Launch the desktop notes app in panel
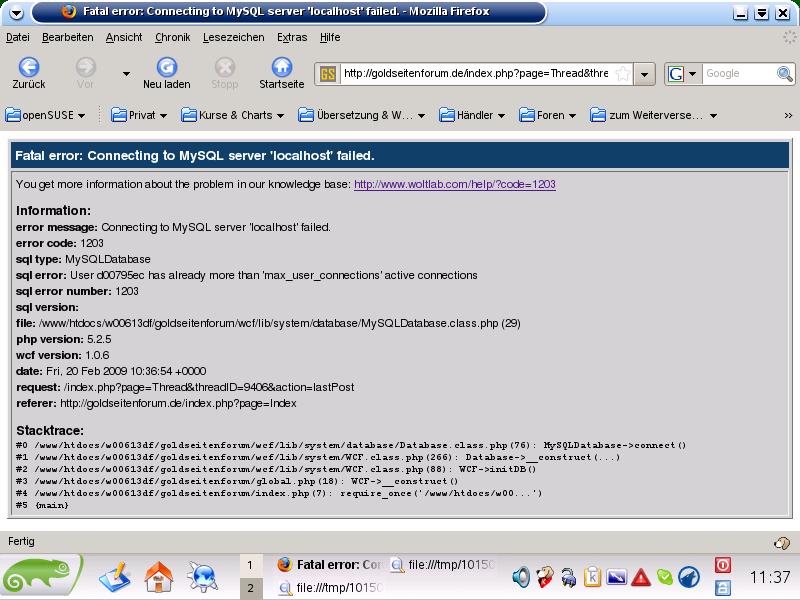 115,577
